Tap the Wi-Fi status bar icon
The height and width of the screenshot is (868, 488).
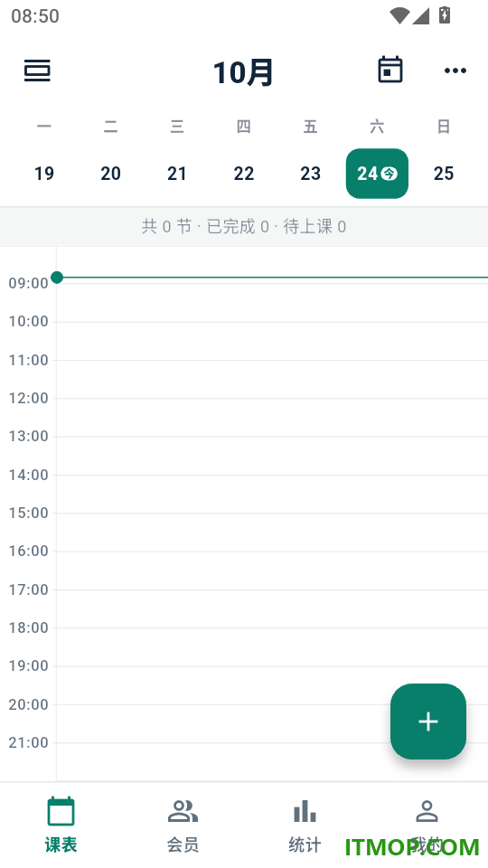[399, 15]
